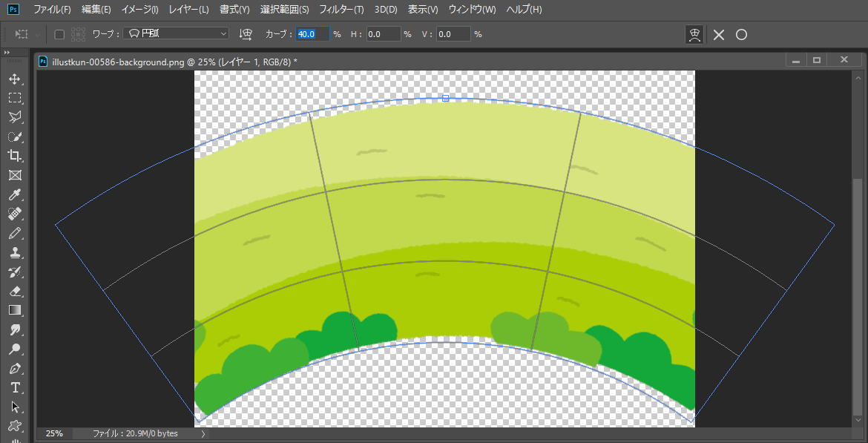Select the Gradient tool
868x443 pixels.
tap(15, 309)
